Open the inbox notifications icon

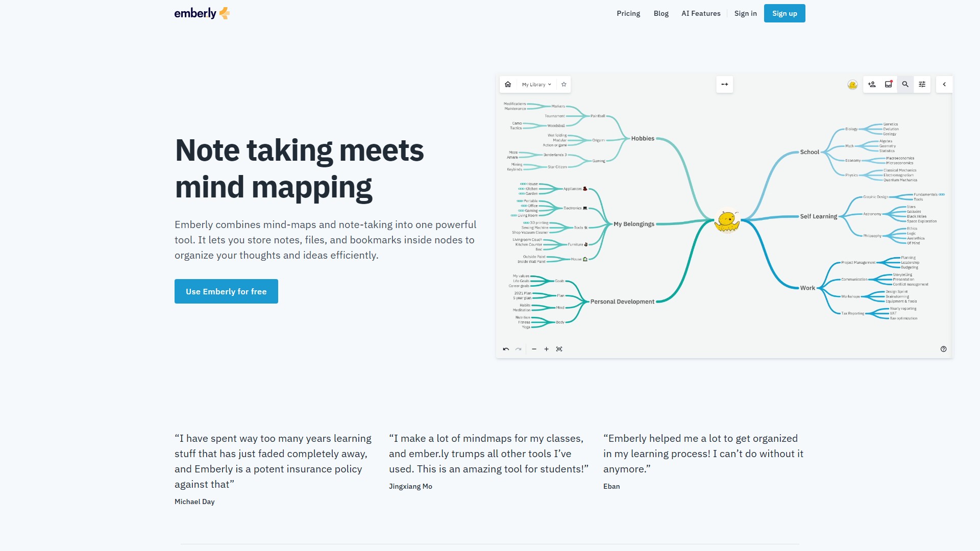click(x=889, y=85)
